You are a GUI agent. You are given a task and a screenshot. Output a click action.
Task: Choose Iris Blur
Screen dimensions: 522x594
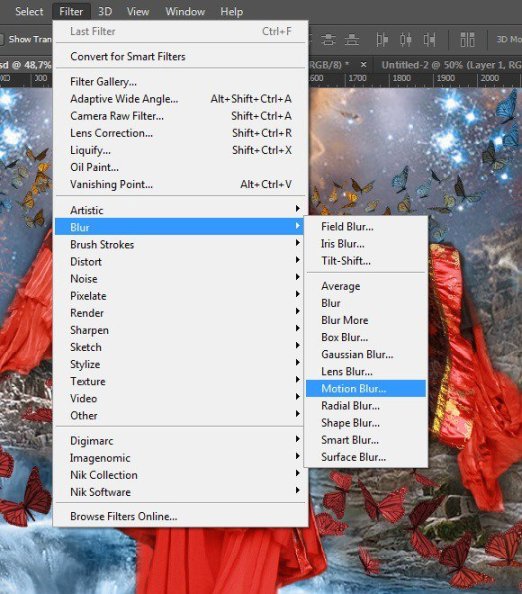(x=366, y=244)
